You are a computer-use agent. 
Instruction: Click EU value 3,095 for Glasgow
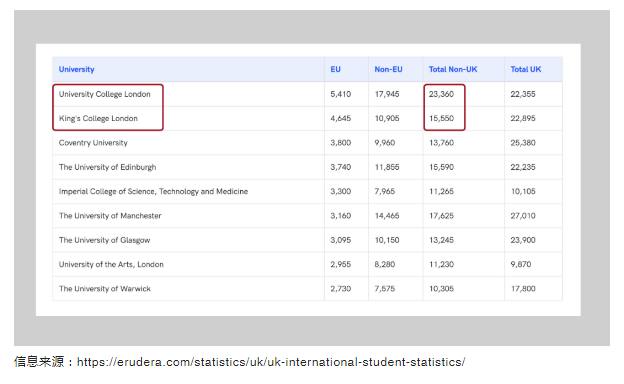pyautogui.click(x=341, y=240)
